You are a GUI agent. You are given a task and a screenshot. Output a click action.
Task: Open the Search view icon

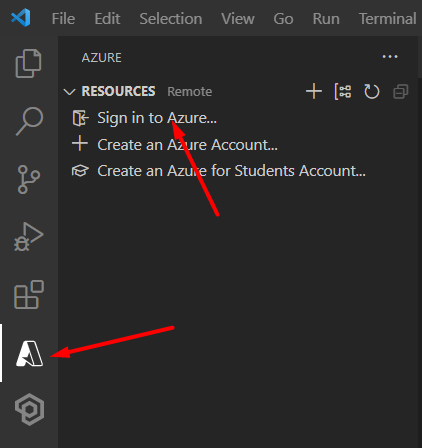tap(29, 121)
